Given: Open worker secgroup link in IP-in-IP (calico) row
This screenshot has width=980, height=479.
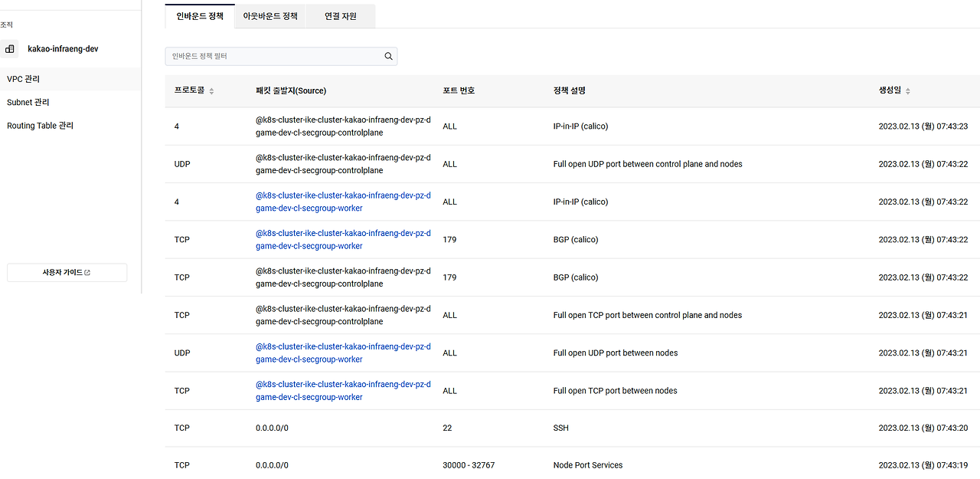Looking at the screenshot, I should point(343,202).
